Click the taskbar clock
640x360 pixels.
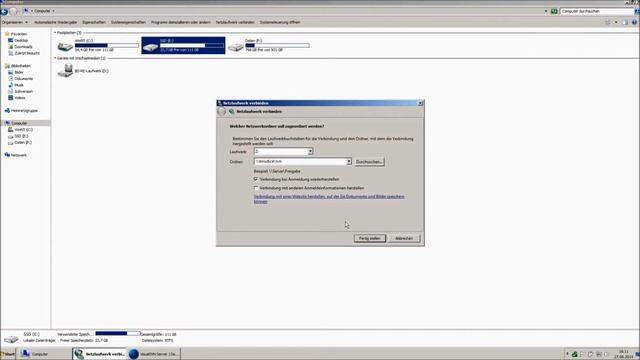click(623, 354)
